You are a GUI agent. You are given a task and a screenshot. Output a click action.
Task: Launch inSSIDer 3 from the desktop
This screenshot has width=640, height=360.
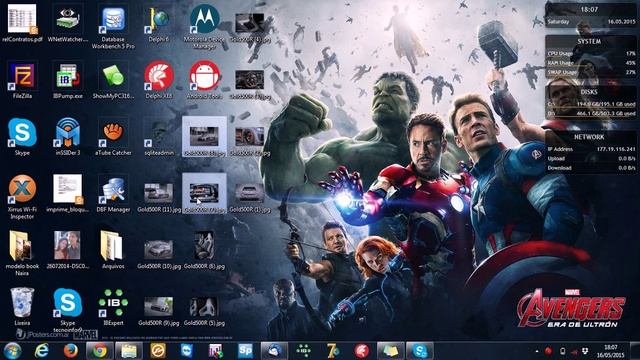(x=68, y=137)
